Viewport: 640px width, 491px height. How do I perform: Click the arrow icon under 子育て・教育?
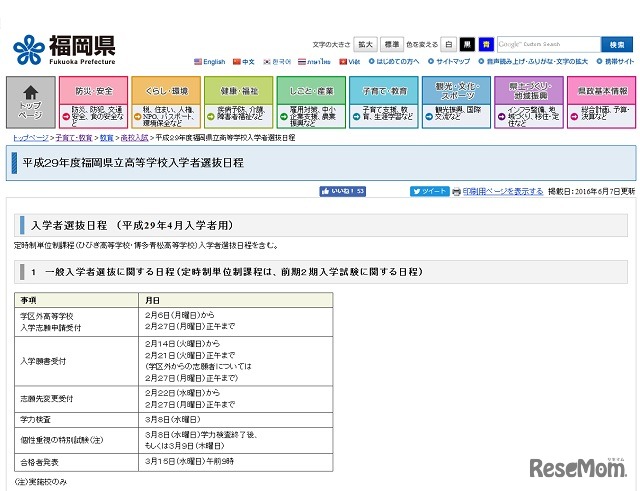click(x=356, y=116)
